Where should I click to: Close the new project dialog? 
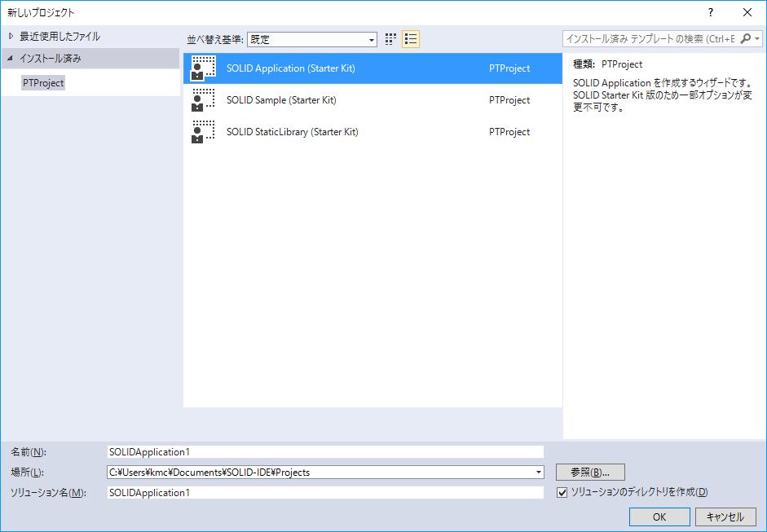coord(747,12)
